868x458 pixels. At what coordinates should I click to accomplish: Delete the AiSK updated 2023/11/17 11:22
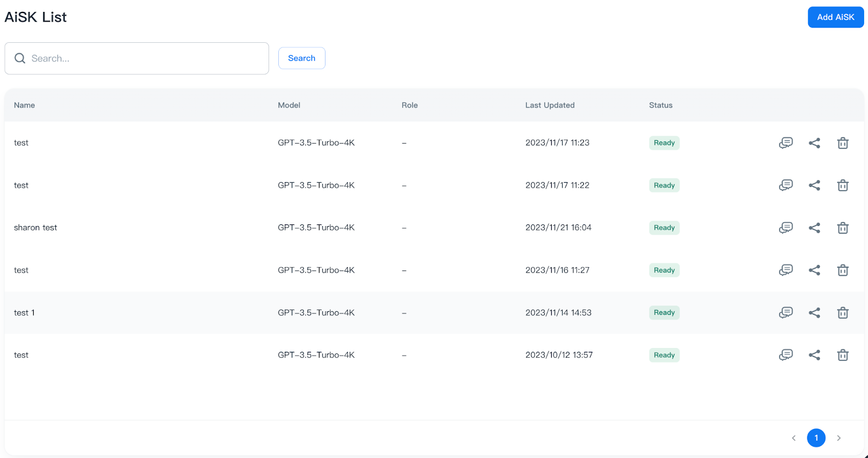(843, 185)
